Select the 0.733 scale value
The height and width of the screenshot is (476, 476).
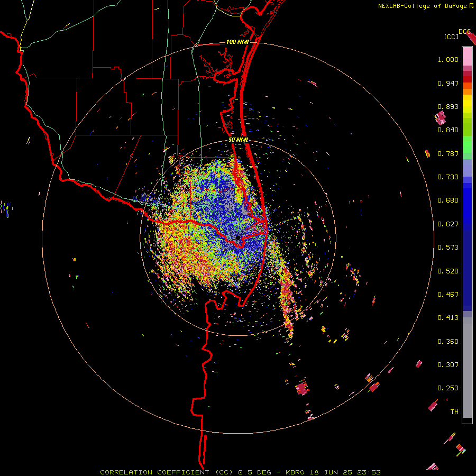(448, 177)
